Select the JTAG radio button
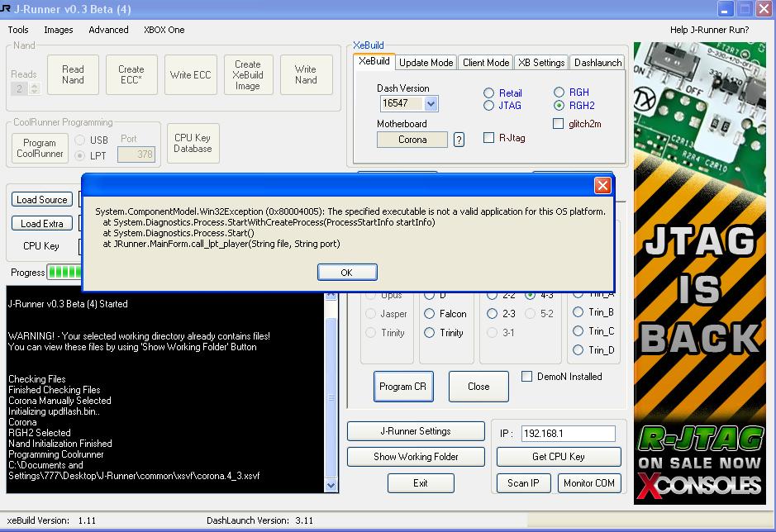Image resolution: width=776 pixels, height=532 pixels. (488, 106)
